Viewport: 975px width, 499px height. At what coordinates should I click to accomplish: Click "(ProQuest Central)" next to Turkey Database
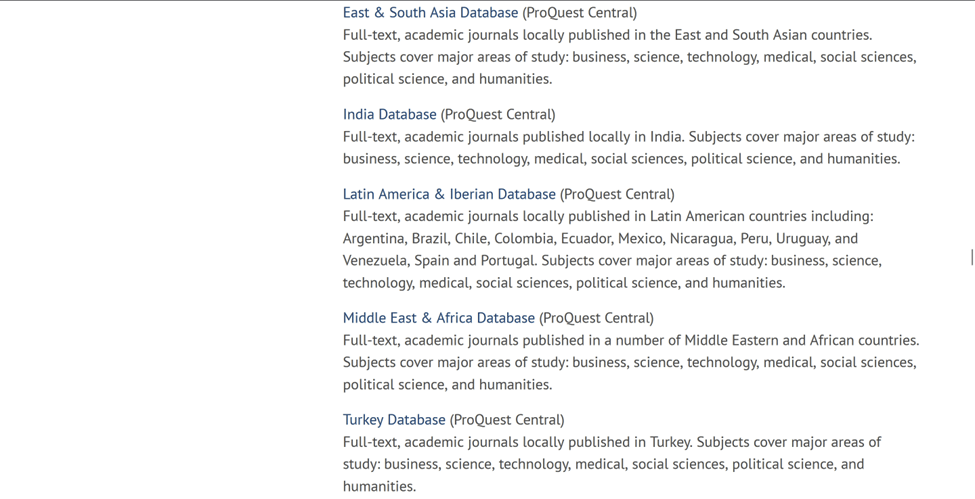click(x=507, y=420)
